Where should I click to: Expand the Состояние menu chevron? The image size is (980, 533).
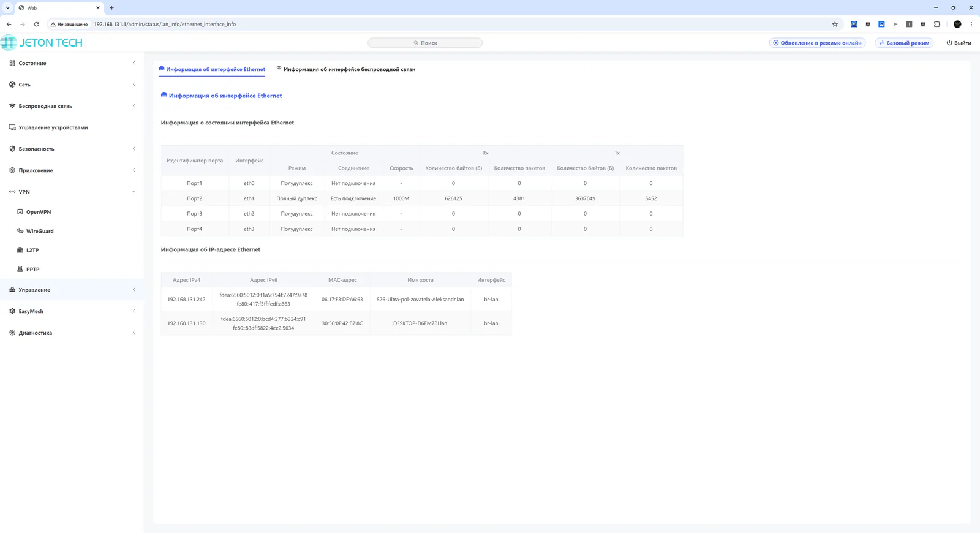134,63
